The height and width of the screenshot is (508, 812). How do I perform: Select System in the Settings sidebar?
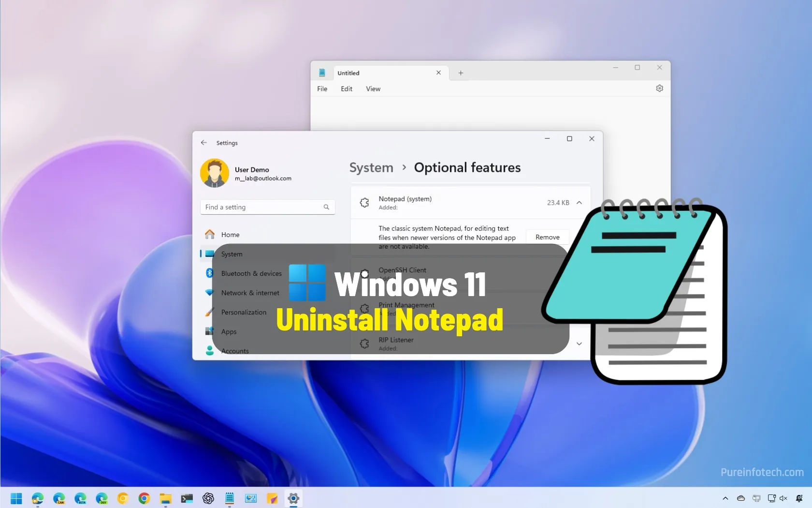[267, 254]
